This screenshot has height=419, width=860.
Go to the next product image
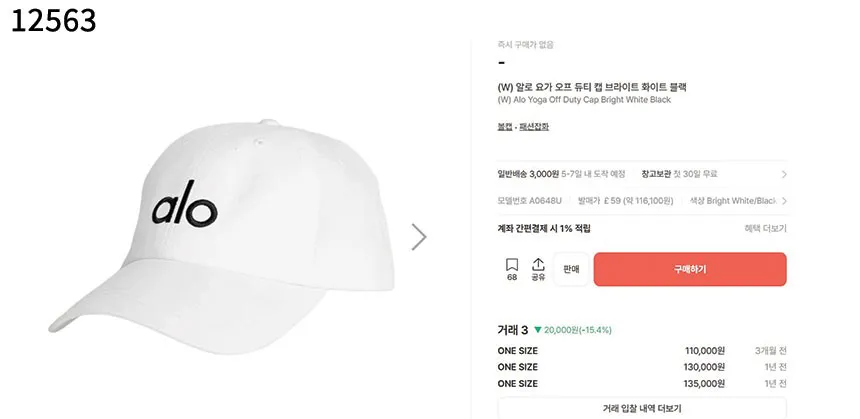[x=419, y=237]
